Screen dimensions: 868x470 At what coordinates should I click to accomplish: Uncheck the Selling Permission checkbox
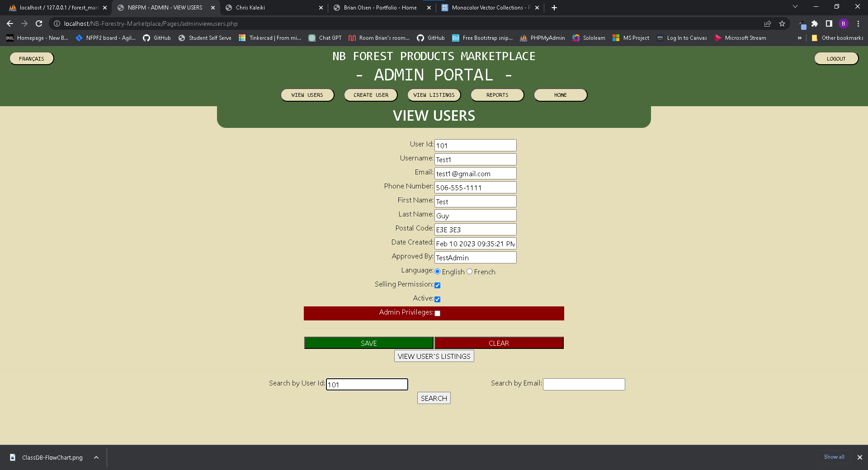pos(437,285)
